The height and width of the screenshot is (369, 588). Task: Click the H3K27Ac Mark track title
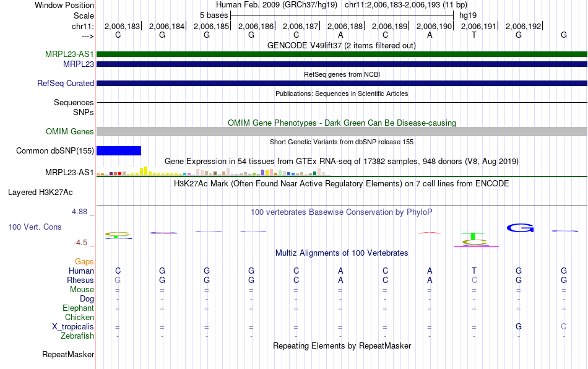click(342, 184)
